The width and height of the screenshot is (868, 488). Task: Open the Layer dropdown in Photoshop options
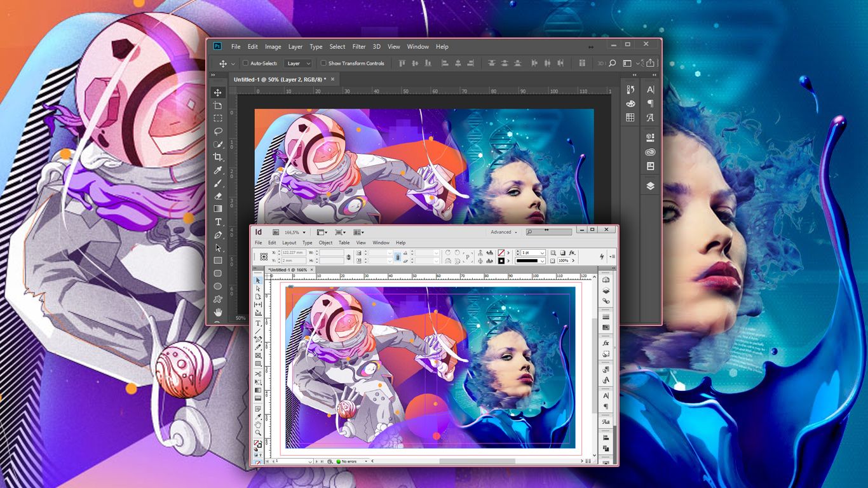298,64
